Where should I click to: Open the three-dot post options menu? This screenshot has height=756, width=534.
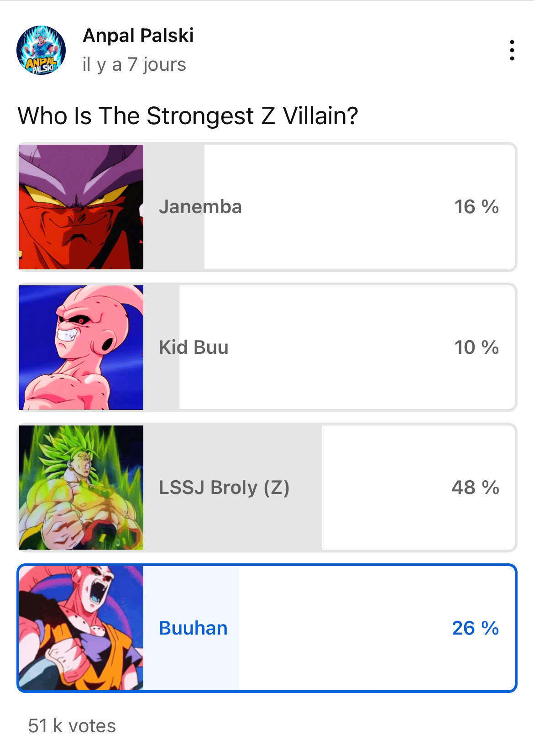click(512, 50)
